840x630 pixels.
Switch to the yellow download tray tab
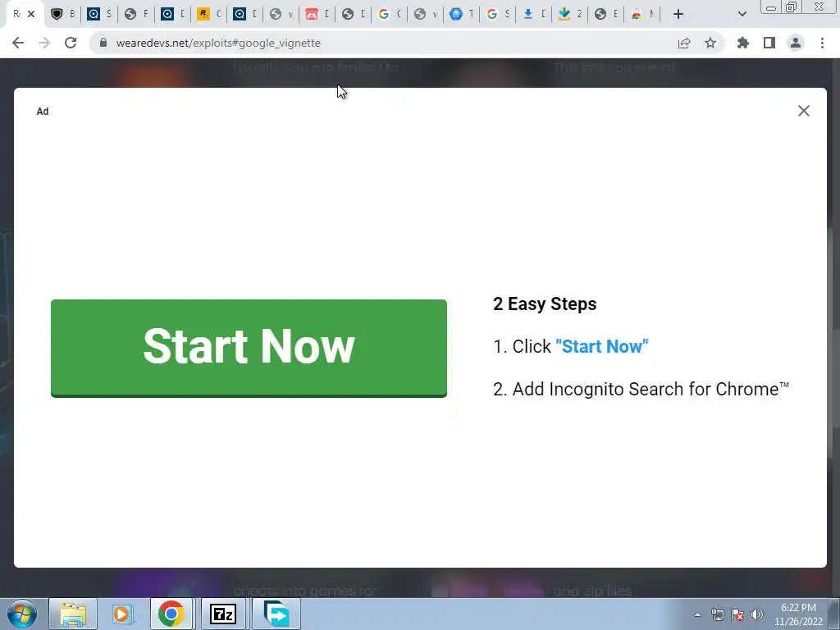(x=569, y=15)
